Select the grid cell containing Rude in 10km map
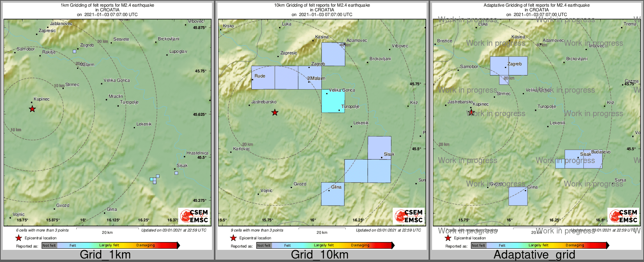 (x=263, y=77)
